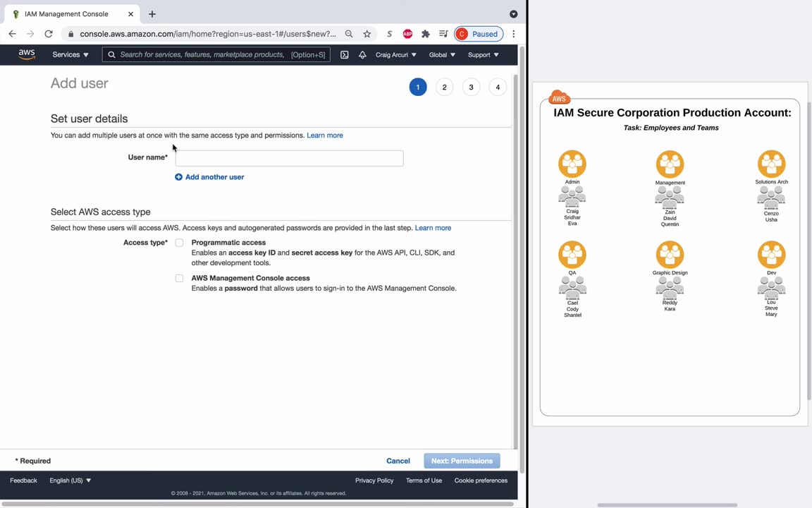Open the notifications bell icon
The image size is (812, 508).
point(362,54)
